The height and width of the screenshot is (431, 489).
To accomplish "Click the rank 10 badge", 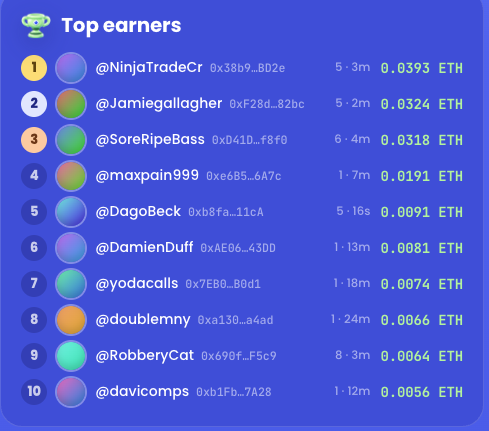I will [x=34, y=392].
